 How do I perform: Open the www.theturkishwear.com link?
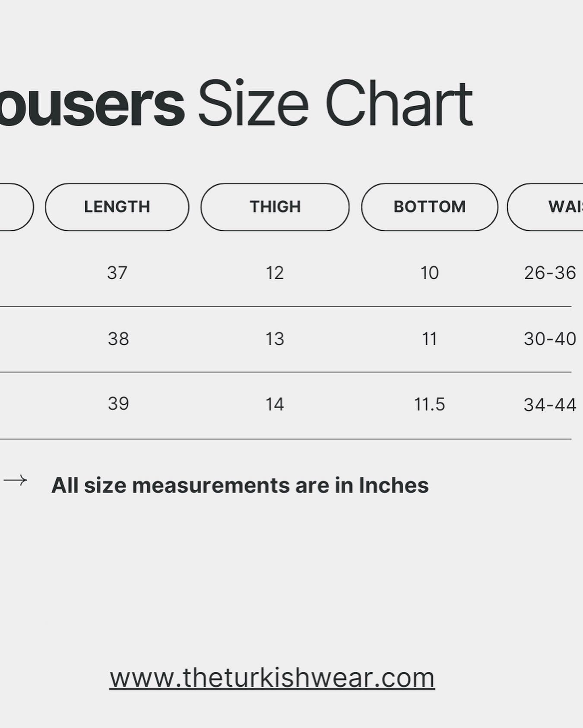(272, 678)
